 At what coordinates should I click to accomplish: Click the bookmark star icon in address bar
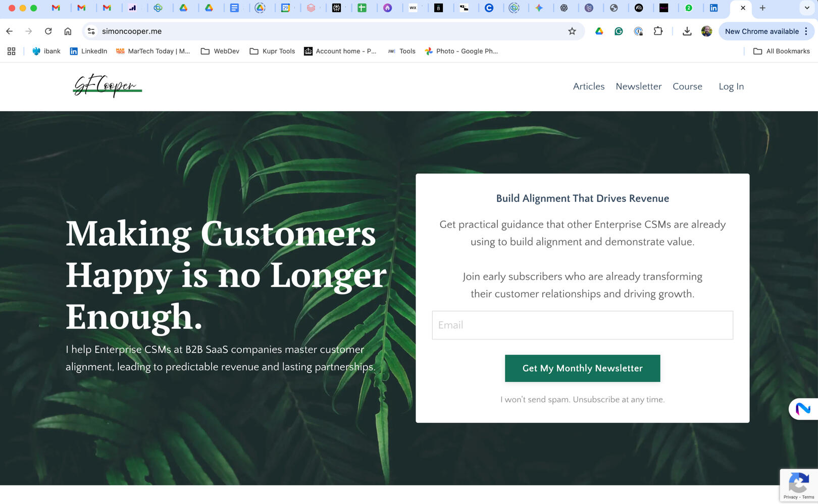(572, 31)
